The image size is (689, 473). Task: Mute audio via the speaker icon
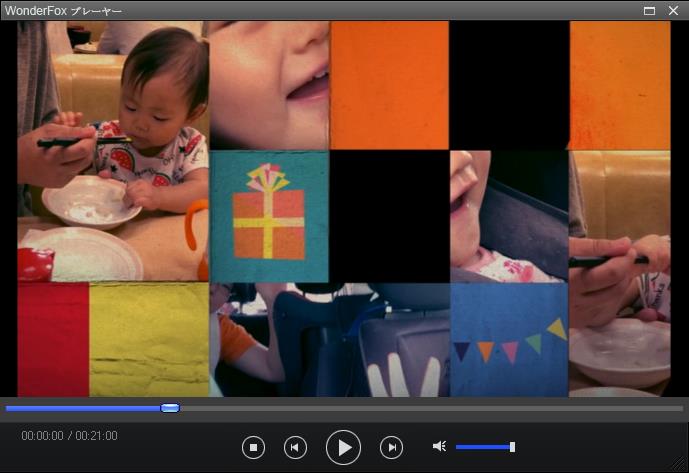pos(439,447)
